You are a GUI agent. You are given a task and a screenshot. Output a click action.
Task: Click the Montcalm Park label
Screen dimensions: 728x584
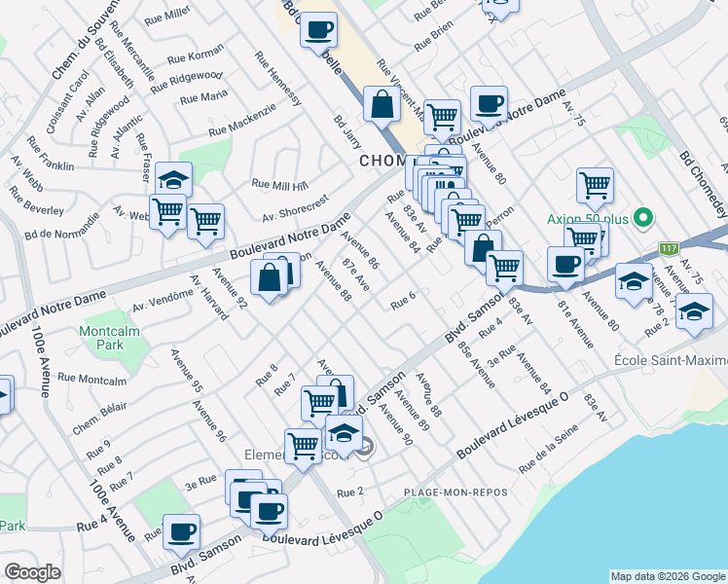(x=110, y=338)
